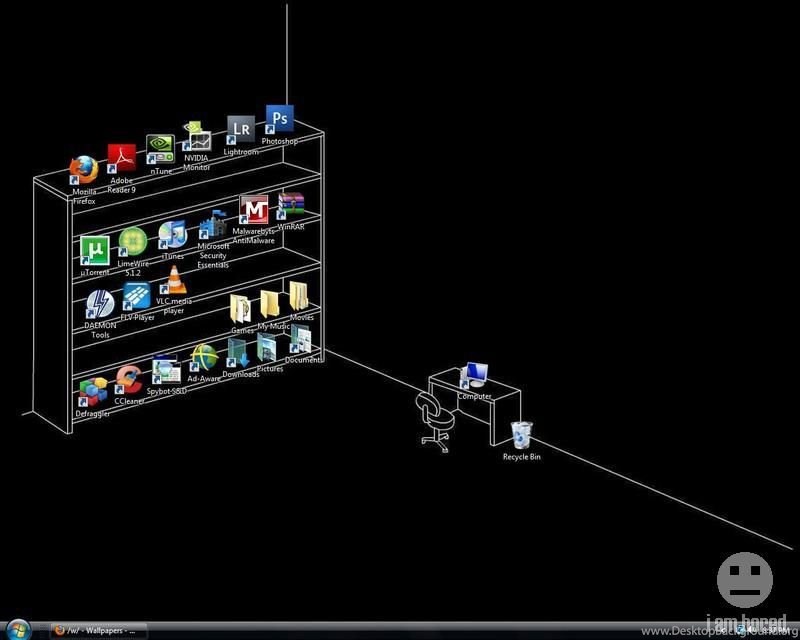Launch Adobe Reader 9 from the desktop
Viewport: 800px width, 640px height.
[x=121, y=159]
